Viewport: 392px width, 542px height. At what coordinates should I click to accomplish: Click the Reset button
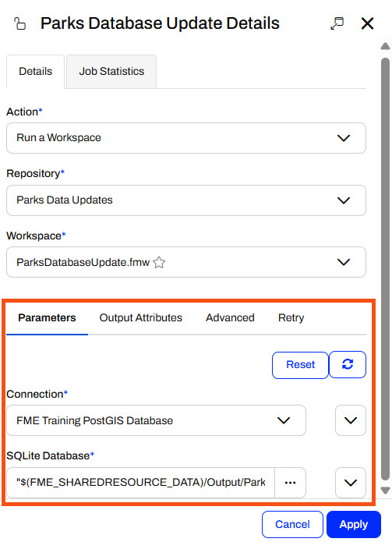[x=301, y=365]
